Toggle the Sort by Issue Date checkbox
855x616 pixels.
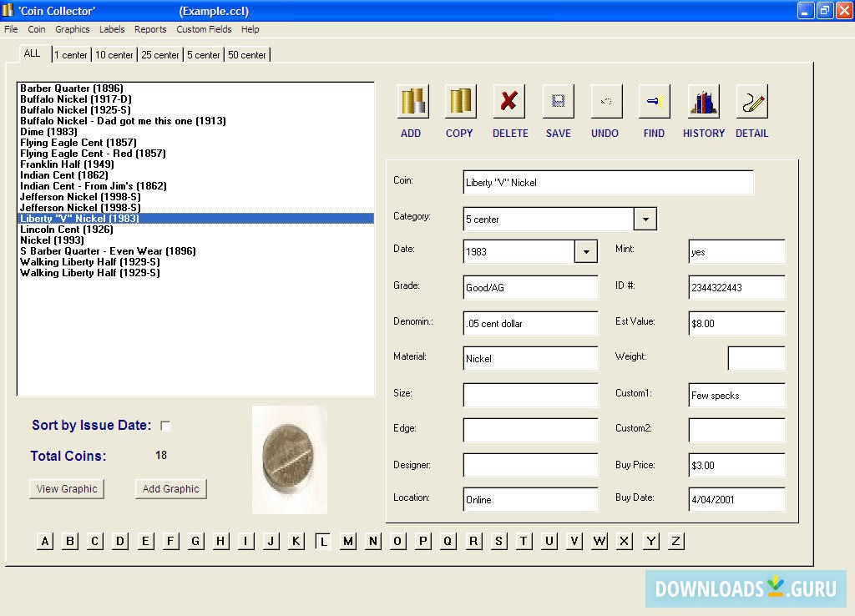pyautogui.click(x=165, y=426)
